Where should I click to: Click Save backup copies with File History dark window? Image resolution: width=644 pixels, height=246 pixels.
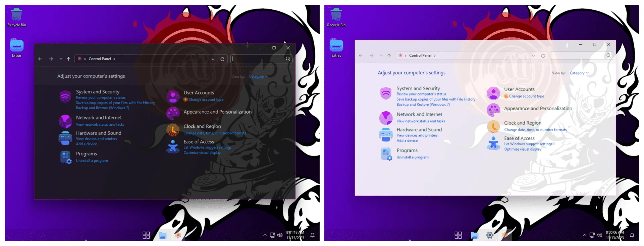pyautogui.click(x=115, y=103)
